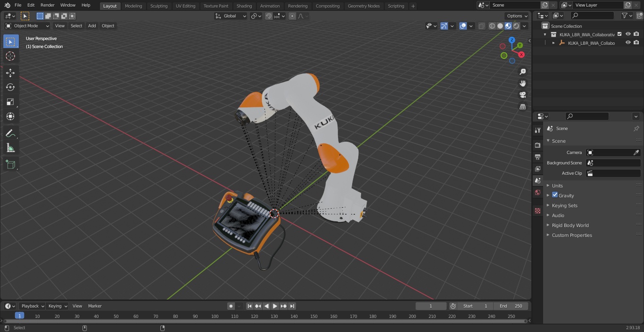Toggle snapping magnet in viewport header
Viewport: 644px width, 332px height.
pyautogui.click(x=269, y=16)
